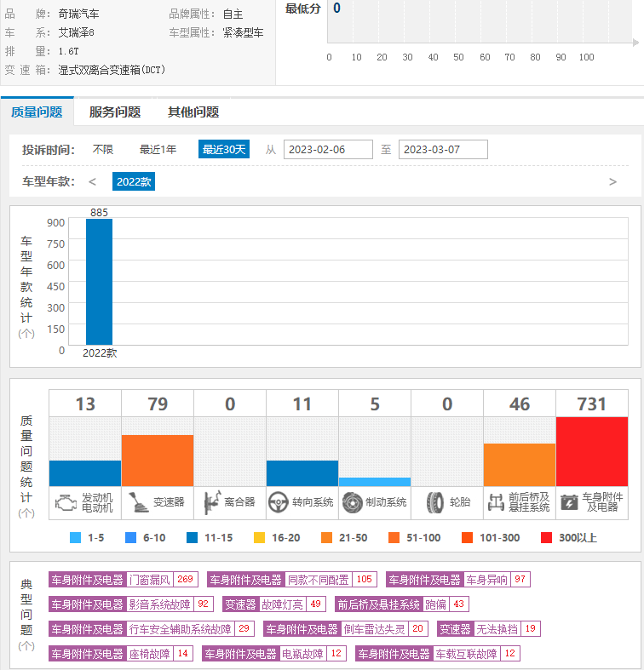Click the body accessories (车身附件及电器) battery icon
Screen dimensions: 644x670
[x=569, y=502]
